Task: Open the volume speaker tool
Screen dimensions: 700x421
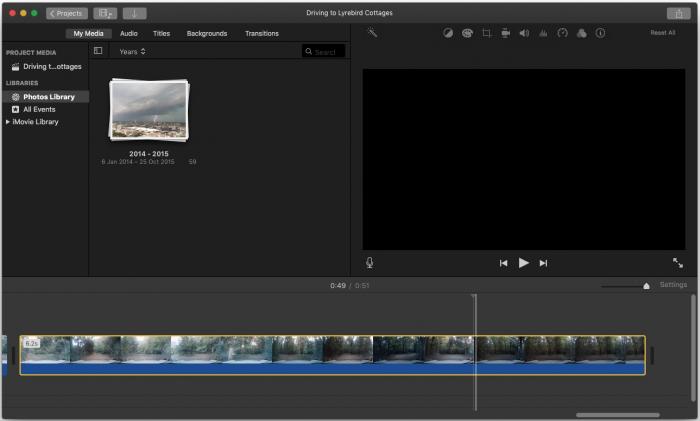Action: [524, 33]
